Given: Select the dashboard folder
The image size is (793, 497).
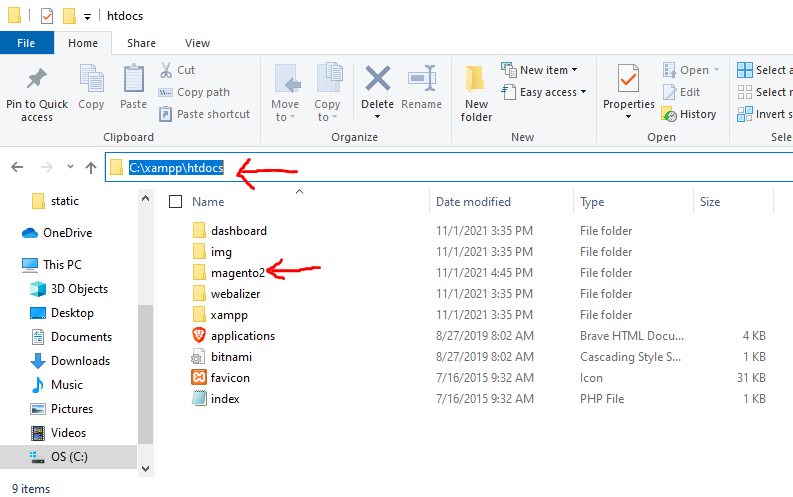Looking at the screenshot, I should (x=229, y=231).
